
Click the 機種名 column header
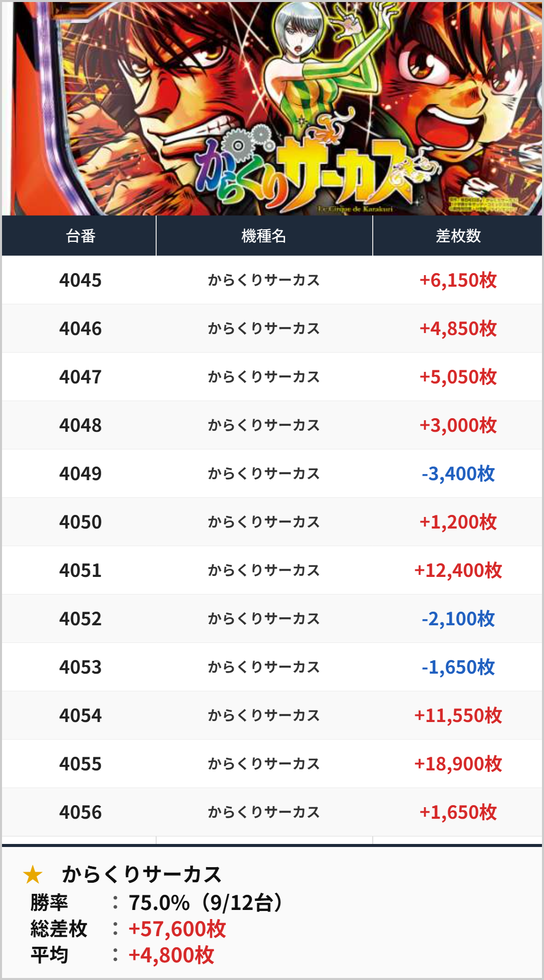pos(264,236)
